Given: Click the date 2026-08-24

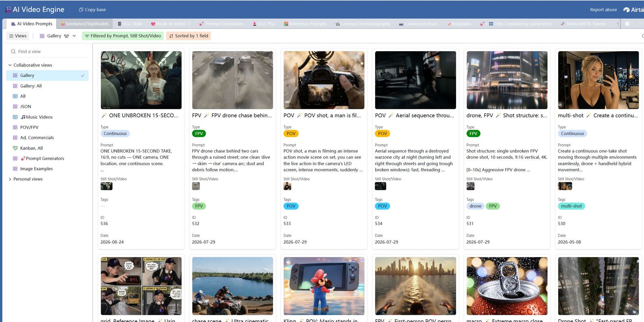Looking at the screenshot, I should click(112, 242).
